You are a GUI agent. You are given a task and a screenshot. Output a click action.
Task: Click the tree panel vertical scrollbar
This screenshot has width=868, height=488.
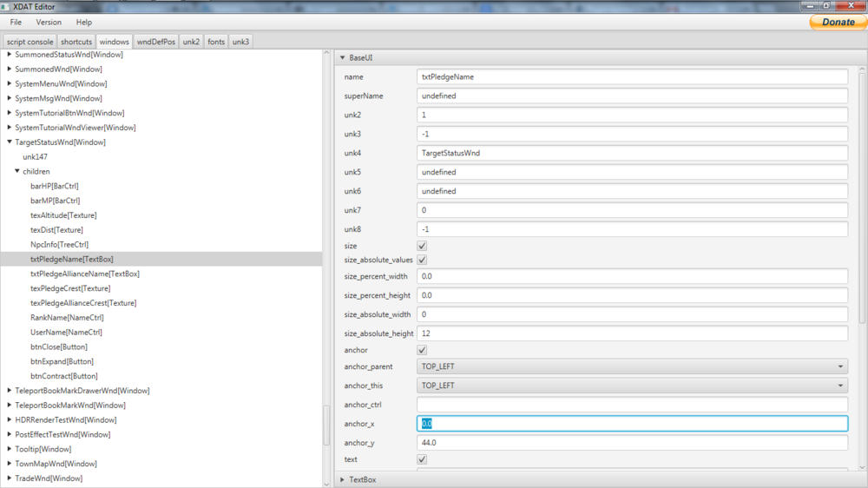pos(327,425)
